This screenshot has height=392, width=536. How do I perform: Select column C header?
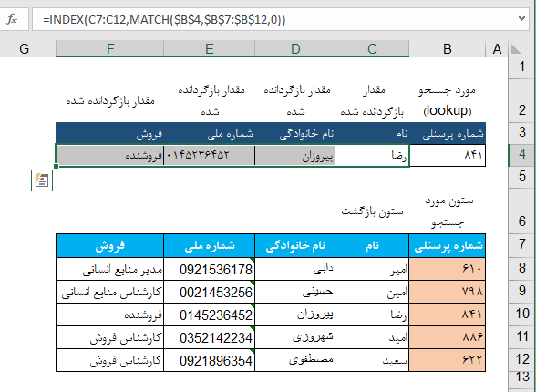point(372,49)
